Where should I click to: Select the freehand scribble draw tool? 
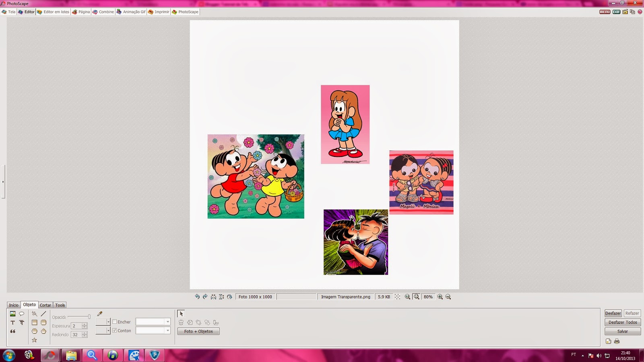35,314
